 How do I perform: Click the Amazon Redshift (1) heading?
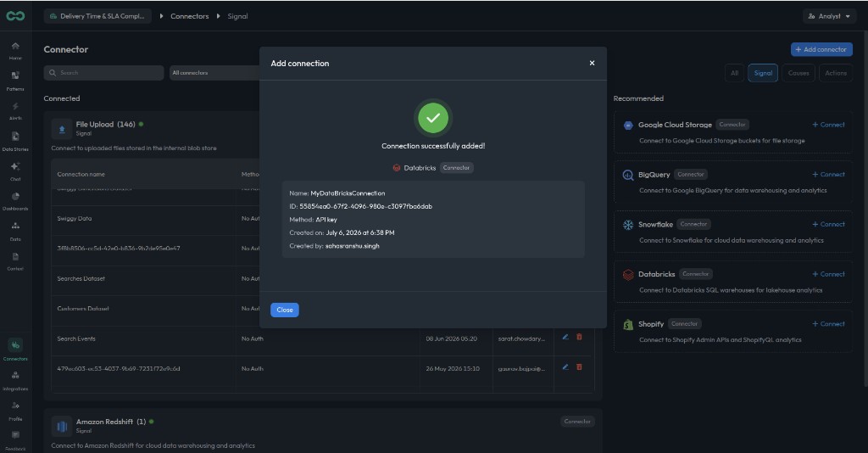[x=111, y=422]
